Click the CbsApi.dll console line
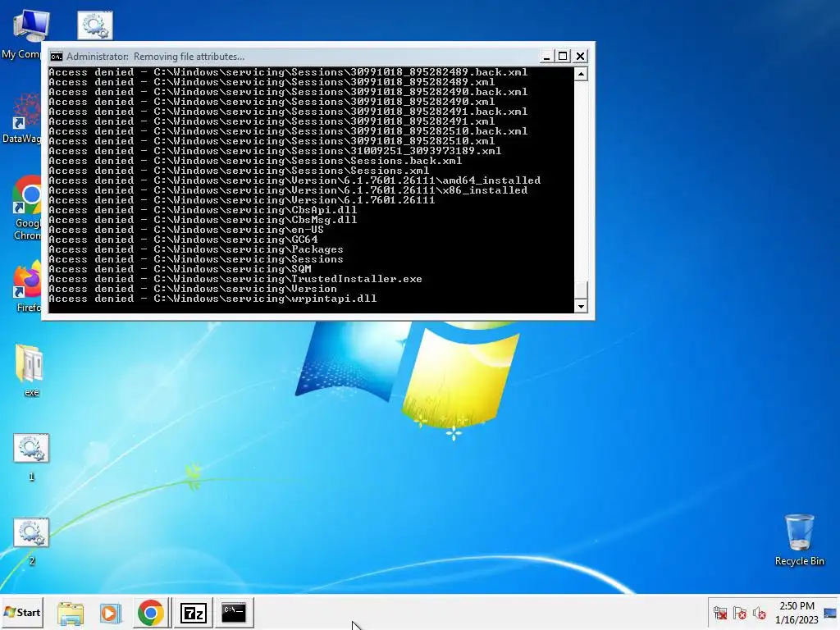The height and width of the screenshot is (630, 840). [x=203, y=210]
